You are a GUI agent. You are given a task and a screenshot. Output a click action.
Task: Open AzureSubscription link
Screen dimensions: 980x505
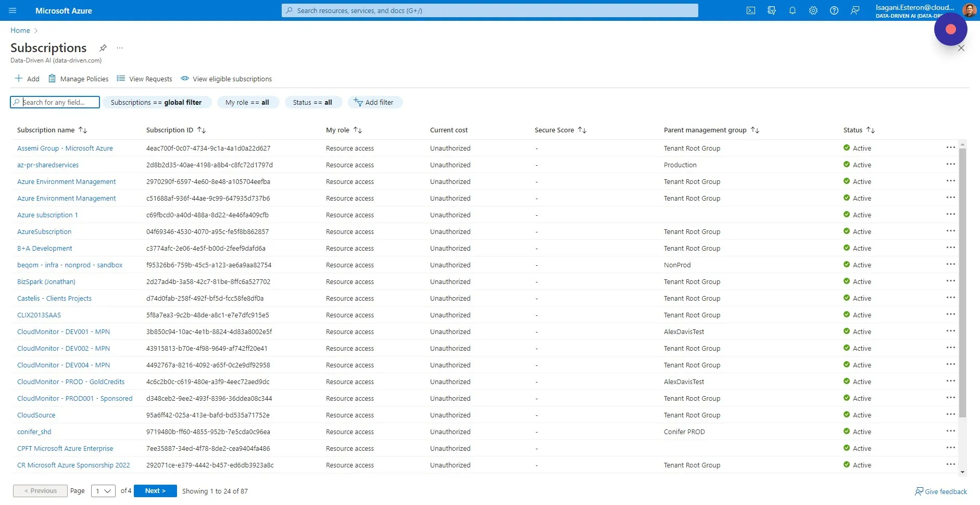click(44, 231)
